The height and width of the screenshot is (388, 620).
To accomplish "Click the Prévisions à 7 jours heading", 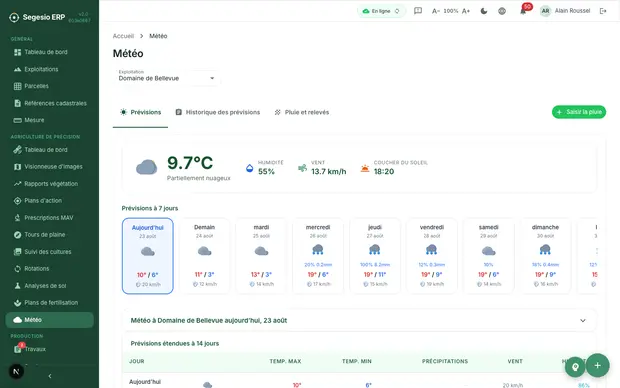I will (150, 208).
